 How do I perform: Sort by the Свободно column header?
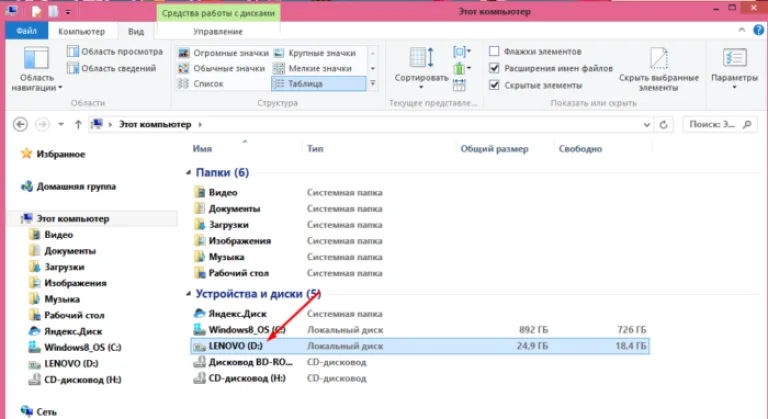580,148
